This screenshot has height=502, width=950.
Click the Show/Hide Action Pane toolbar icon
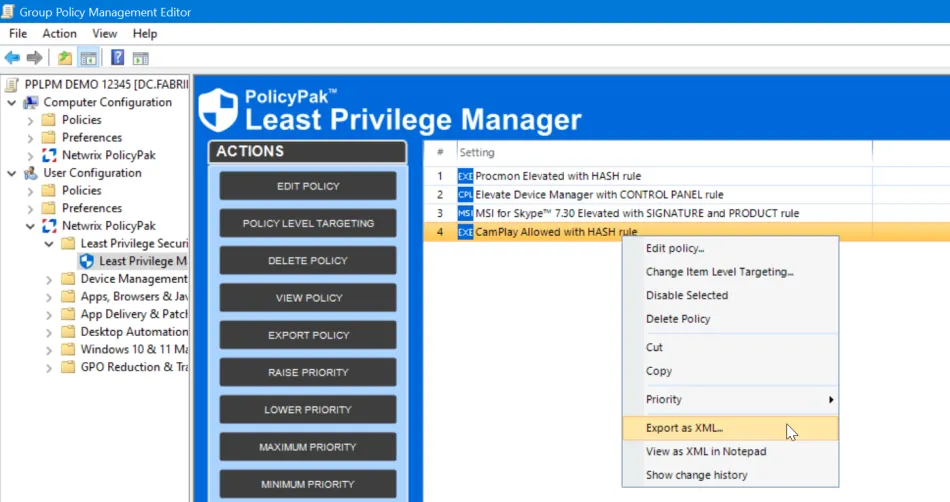141,58
